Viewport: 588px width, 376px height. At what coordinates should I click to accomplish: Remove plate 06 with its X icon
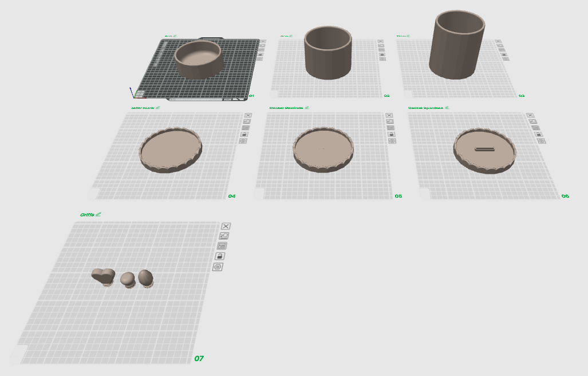click(x=530, y=115)
